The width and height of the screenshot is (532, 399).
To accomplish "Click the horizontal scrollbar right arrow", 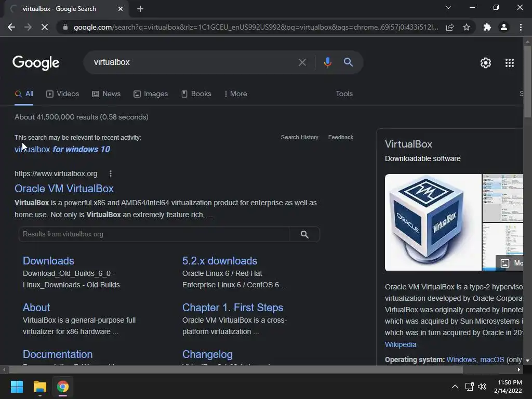I will [519, 370].
